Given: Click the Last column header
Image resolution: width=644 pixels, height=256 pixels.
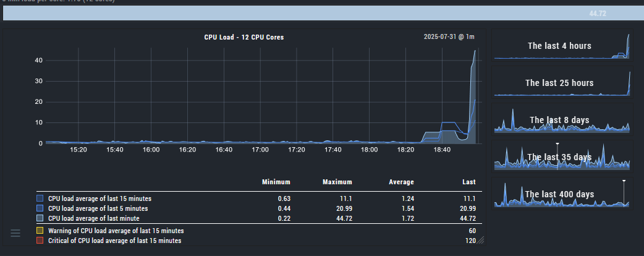Looking at the screenshot, I should (468, 182).
